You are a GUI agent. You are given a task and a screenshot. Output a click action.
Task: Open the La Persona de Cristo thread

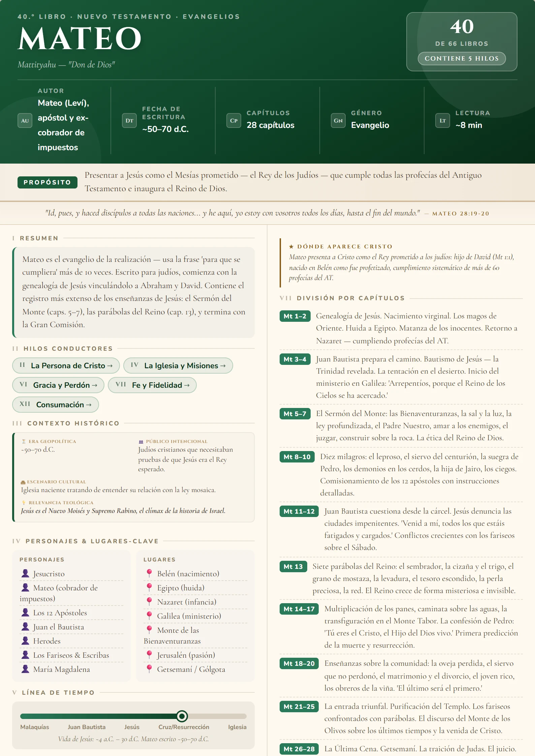(66, 366)
